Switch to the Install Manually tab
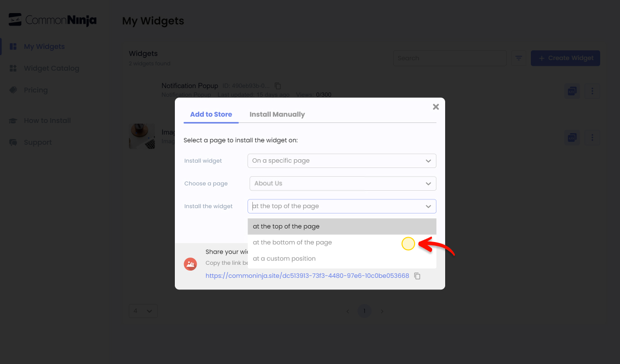This screenshot has width=620, height=364. pos(277,114)
